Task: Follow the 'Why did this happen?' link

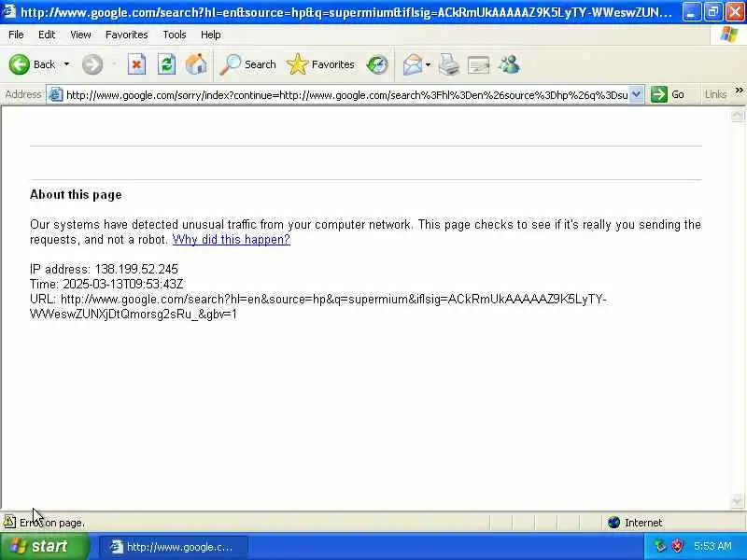Action: coord(231,239)
